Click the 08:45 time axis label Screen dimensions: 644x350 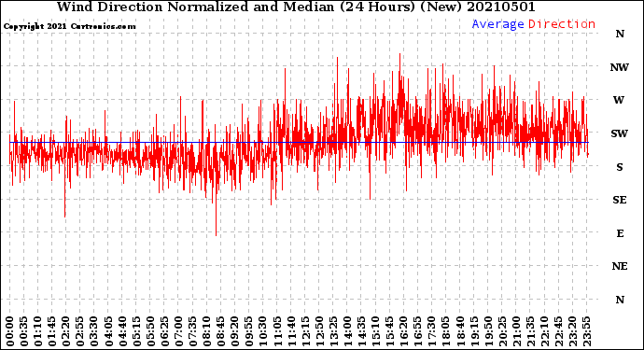220,331
